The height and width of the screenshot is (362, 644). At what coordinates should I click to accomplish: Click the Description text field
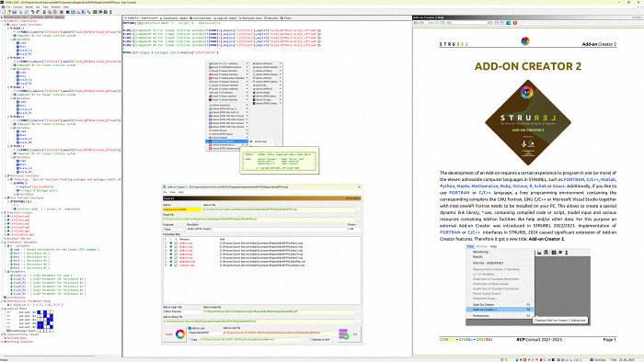266,229
